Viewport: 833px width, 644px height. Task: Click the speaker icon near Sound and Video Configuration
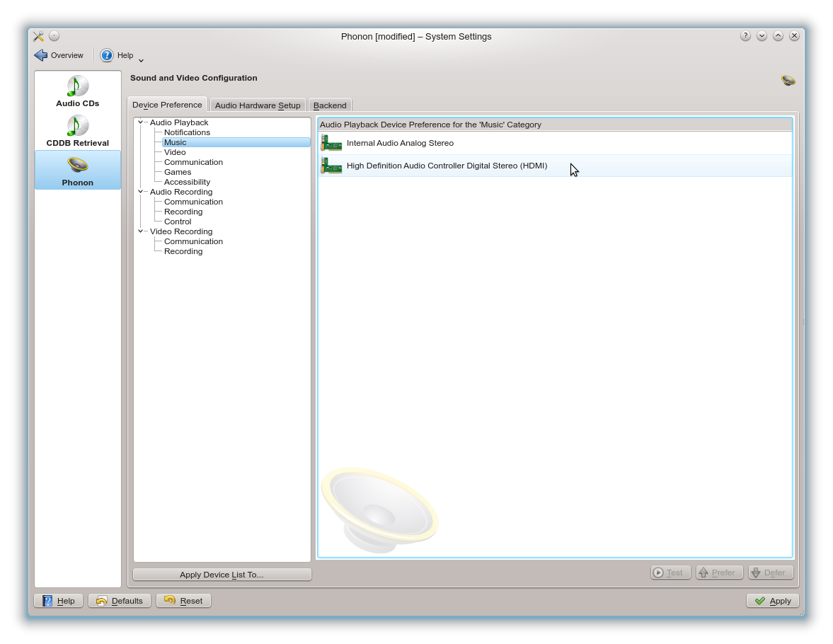tap(787, 80)
